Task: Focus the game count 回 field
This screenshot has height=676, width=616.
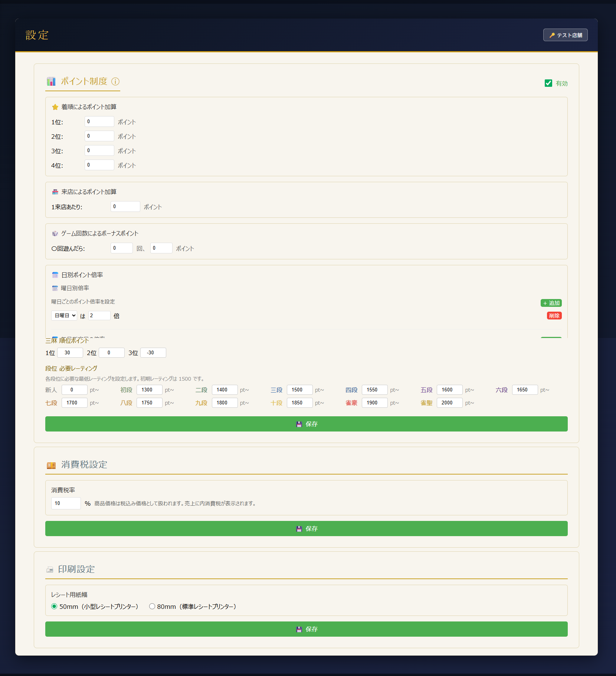Action: click(122, 248)
